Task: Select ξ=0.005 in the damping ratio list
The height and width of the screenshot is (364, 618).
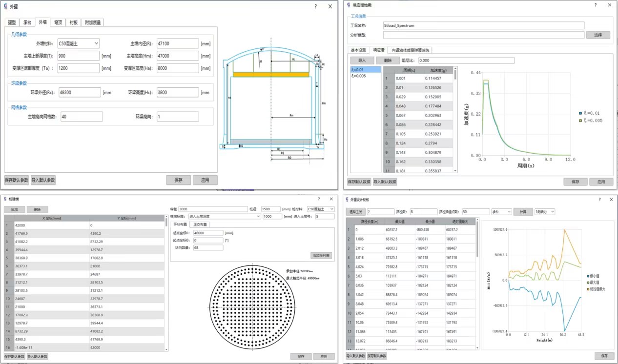Action: pos(359,76)
